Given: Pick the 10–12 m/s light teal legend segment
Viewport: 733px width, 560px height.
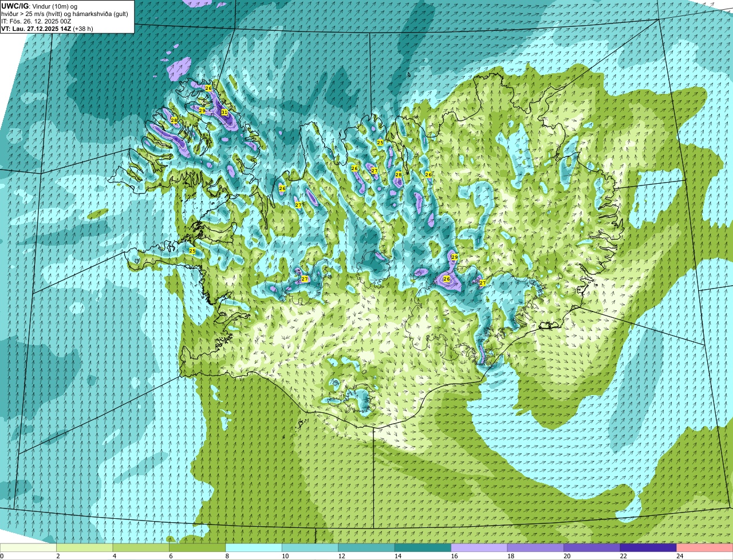Looking at the screenshot, I should tap(310, 547).
